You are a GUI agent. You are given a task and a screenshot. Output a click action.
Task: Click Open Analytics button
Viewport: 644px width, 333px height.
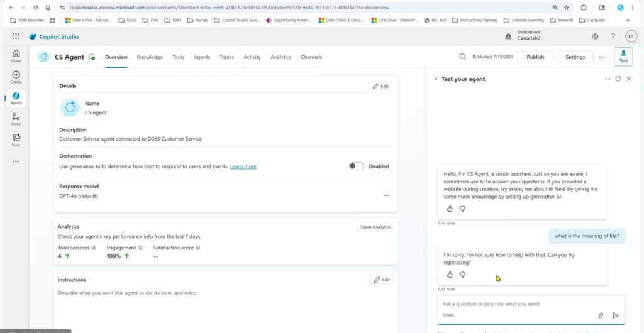(x=375, y=227)
